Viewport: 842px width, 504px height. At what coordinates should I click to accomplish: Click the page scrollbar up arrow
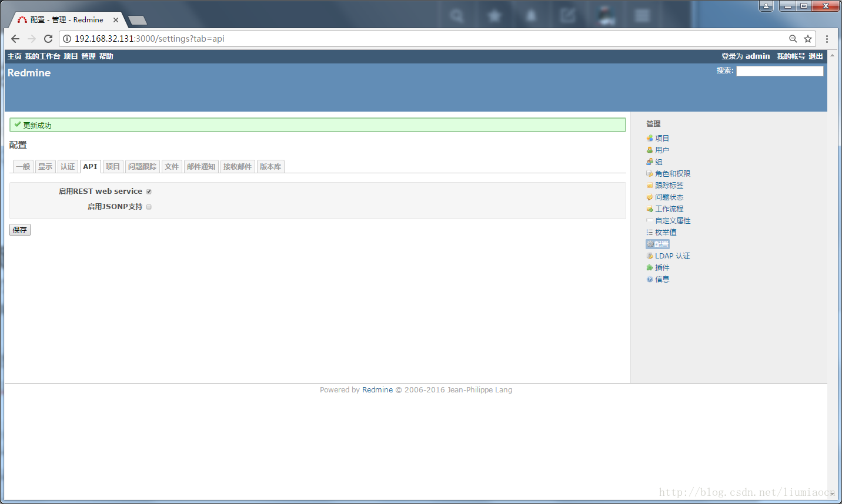coord(832,55)
